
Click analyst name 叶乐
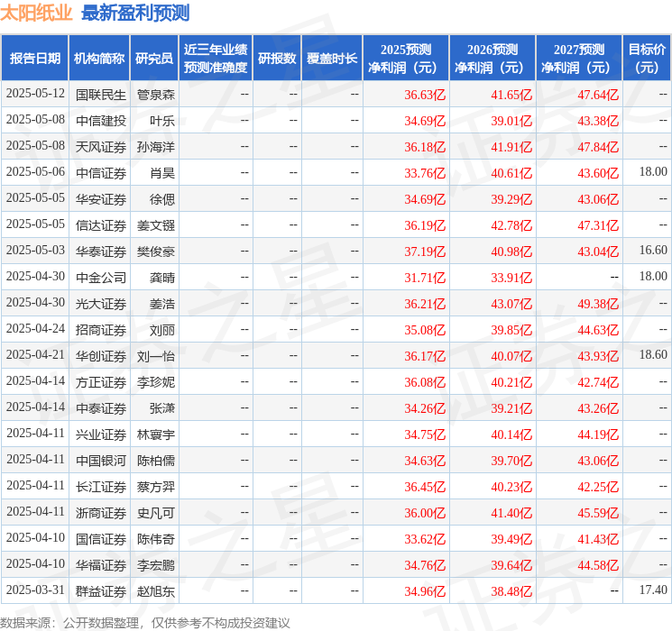[x=162, y=121]
